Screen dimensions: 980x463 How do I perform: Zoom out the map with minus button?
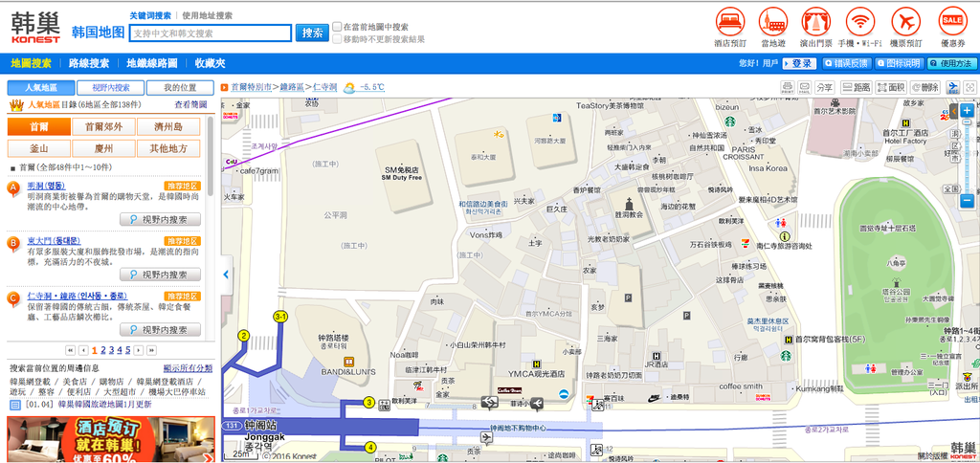pyautogui.click(x=967, y=201)
